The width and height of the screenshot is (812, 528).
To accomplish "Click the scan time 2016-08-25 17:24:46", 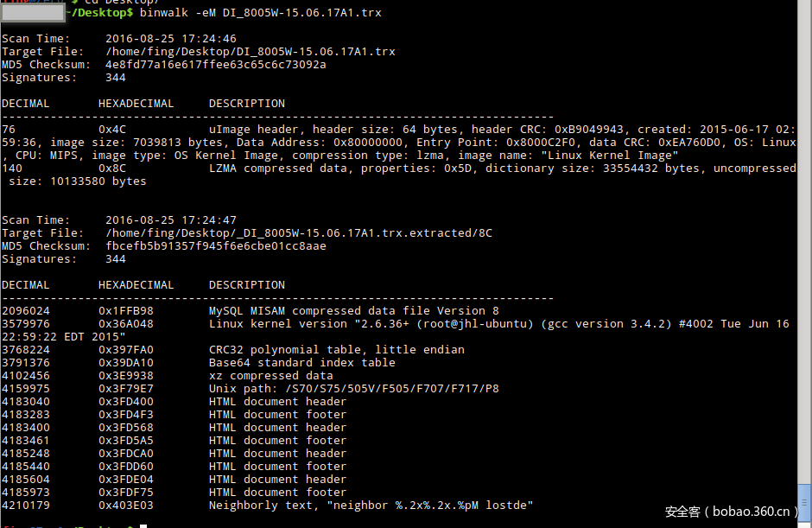I will tap(170, 39).
